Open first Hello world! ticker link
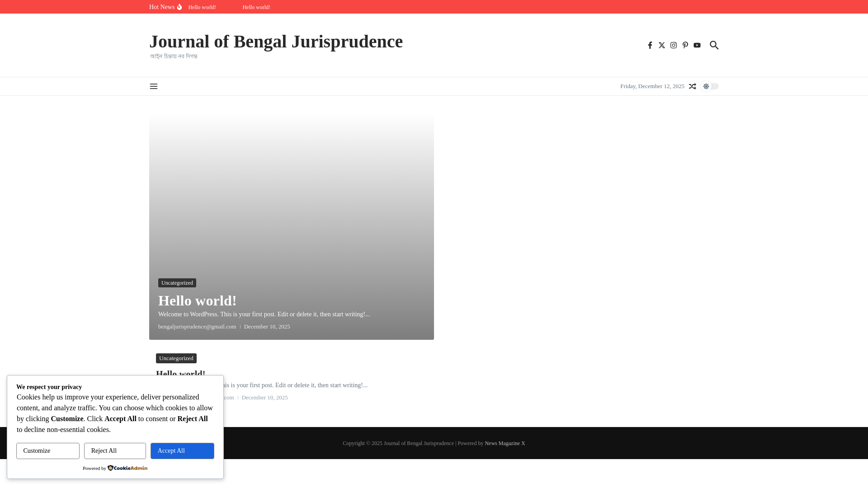 (202, 7)
